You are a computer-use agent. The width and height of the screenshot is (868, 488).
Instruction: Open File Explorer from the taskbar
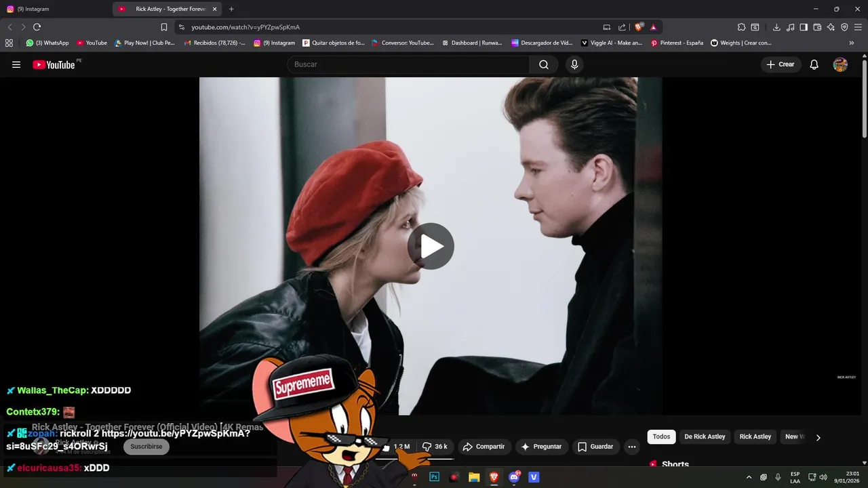(474, 477)
